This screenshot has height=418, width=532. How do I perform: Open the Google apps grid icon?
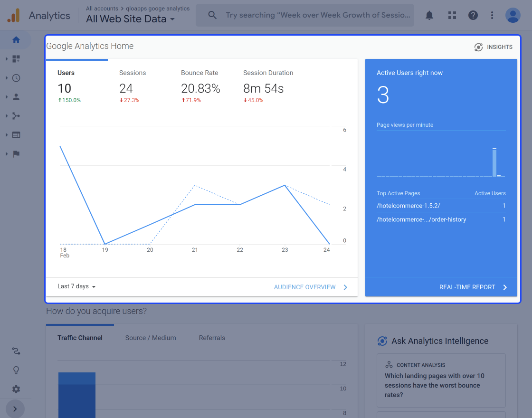[x=452, y=15]
